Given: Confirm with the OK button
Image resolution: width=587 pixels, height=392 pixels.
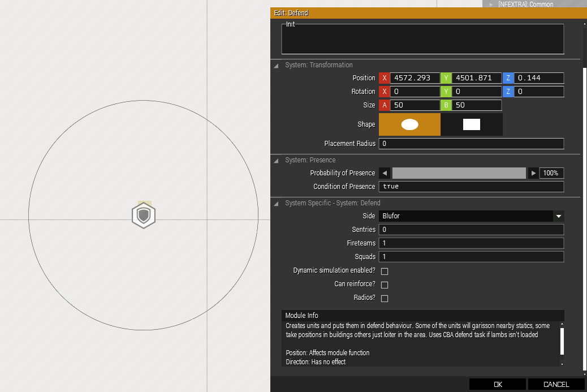Looking at the screenshot, I should pyautogui.click(x=498, y=384).
